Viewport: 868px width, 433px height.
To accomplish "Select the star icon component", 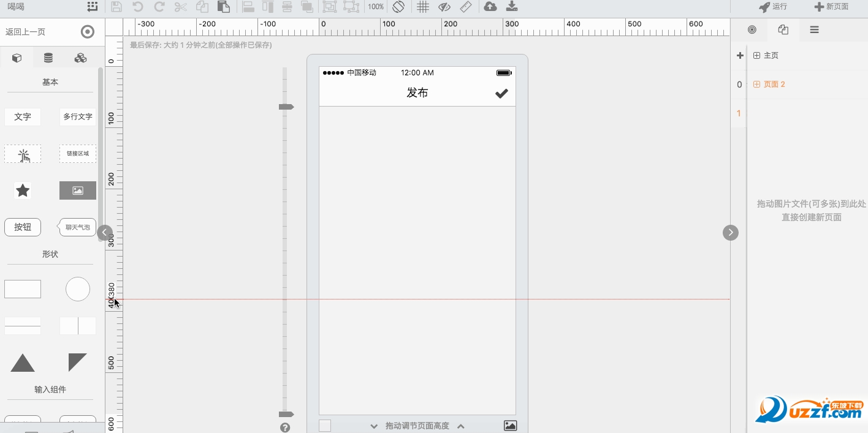I will tap(23, 190).
